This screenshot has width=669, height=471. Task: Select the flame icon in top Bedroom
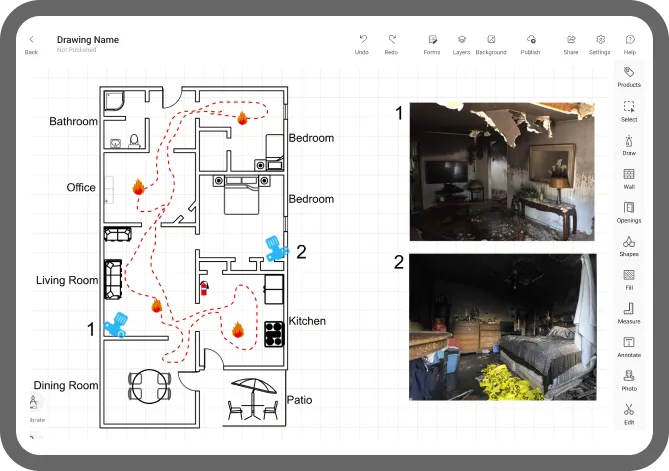(x=242, y=118)
